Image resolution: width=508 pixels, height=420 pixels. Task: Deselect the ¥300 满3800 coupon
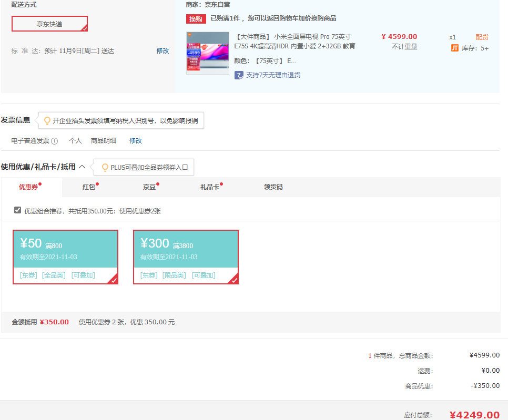pos(186,257)
